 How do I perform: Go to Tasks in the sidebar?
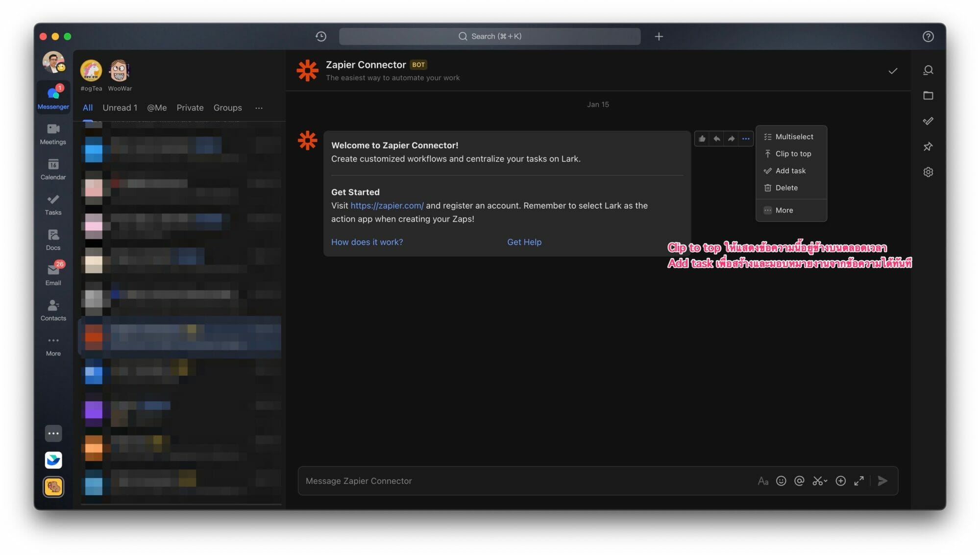pos(53,204)
